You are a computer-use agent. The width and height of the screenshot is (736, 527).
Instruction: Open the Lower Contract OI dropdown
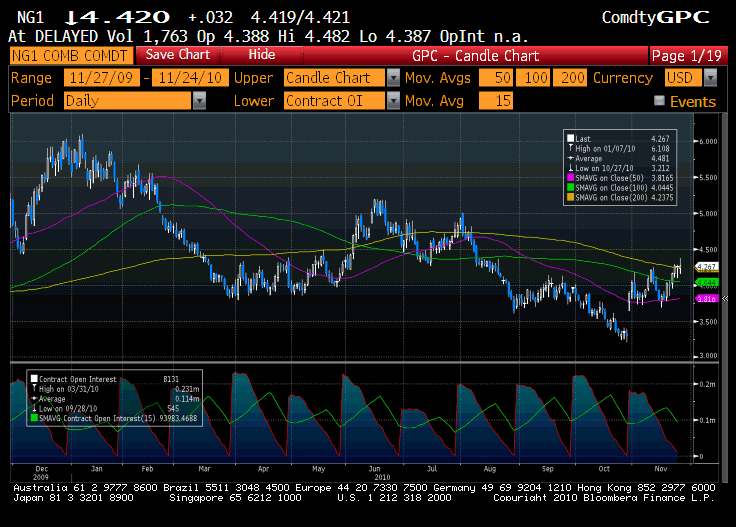coord(393,100)
